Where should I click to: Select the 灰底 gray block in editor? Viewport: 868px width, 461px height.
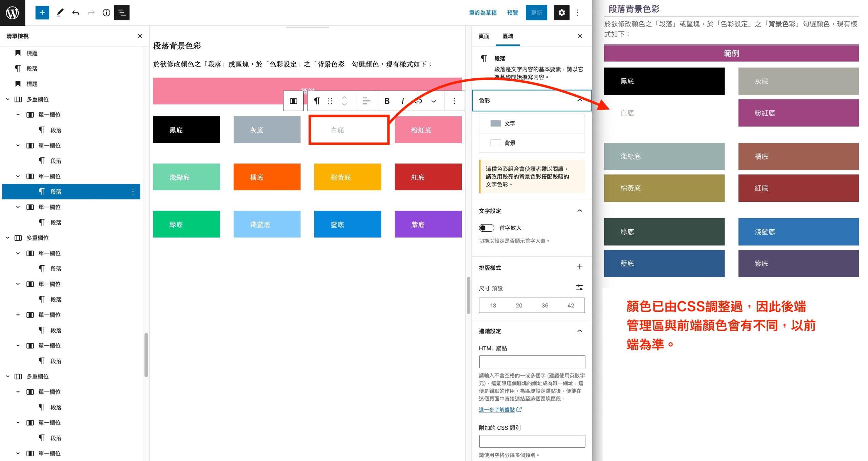click(267, 130)
